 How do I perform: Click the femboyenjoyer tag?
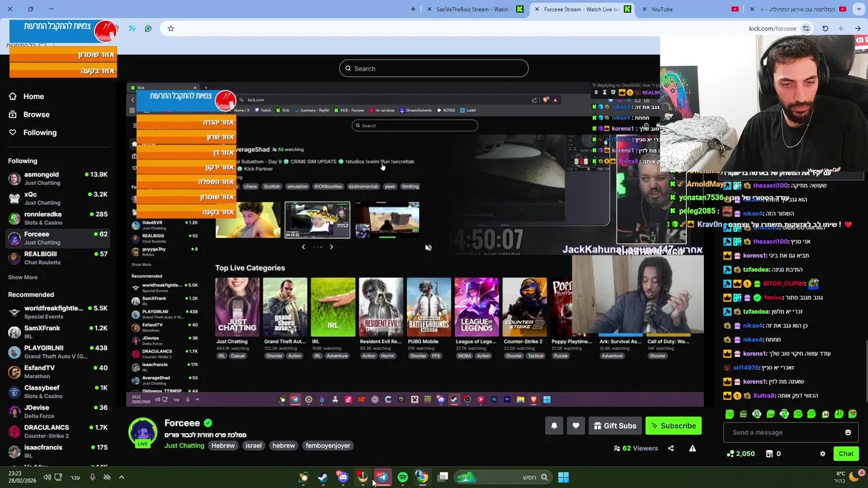pyautogui.click(x=328, y=446)
